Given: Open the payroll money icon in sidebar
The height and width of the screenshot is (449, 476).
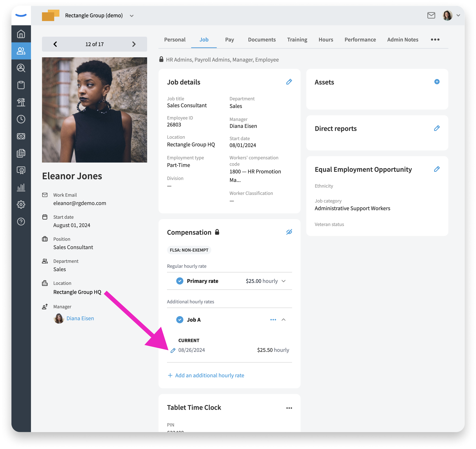Looking at the screenshot, I should coord(21,136).
